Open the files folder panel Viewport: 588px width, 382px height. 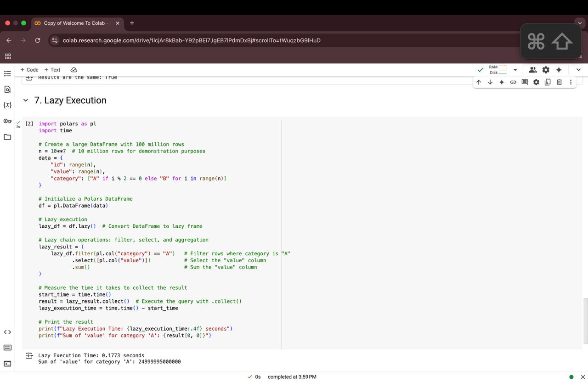(x=7, y=137)
